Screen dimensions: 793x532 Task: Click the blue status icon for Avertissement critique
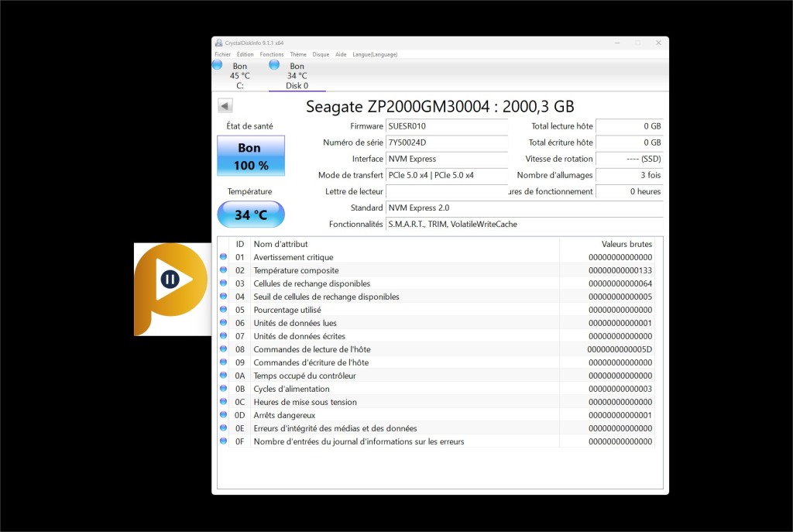tap(224, 257)
